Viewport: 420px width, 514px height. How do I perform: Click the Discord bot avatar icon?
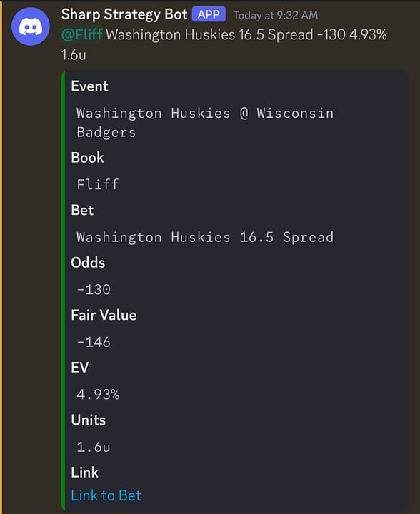(31, 26)
